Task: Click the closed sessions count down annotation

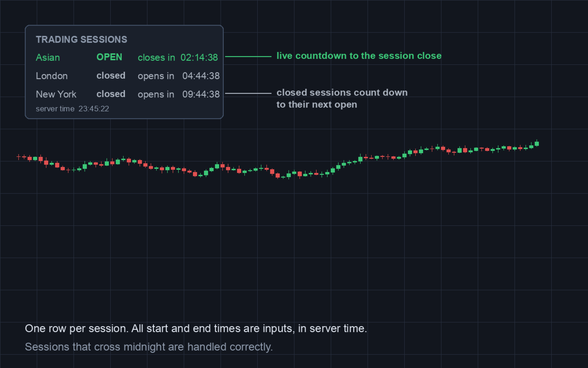Action: point(342,98)
